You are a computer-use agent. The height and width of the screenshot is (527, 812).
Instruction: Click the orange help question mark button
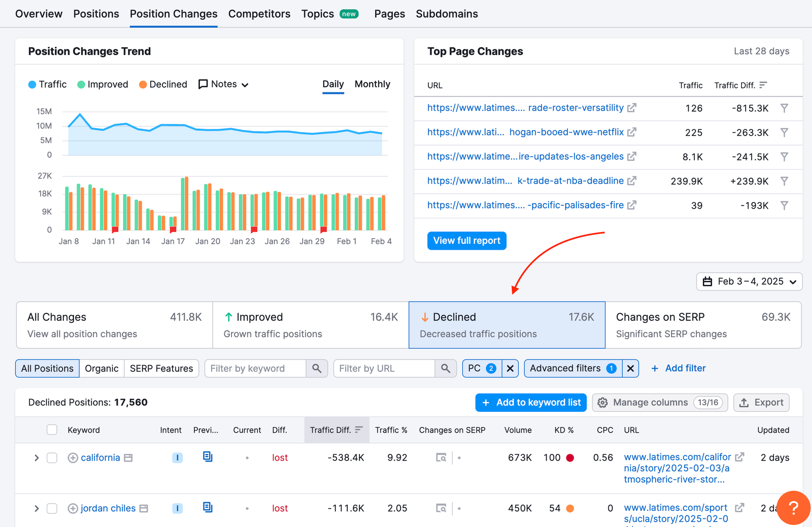click(x=794, y=508)
